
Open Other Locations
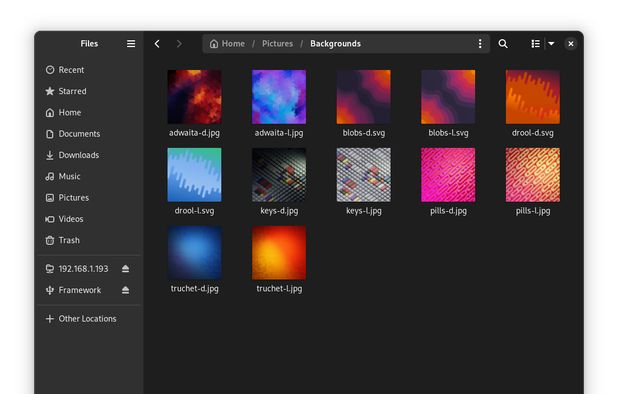point(89,318)
